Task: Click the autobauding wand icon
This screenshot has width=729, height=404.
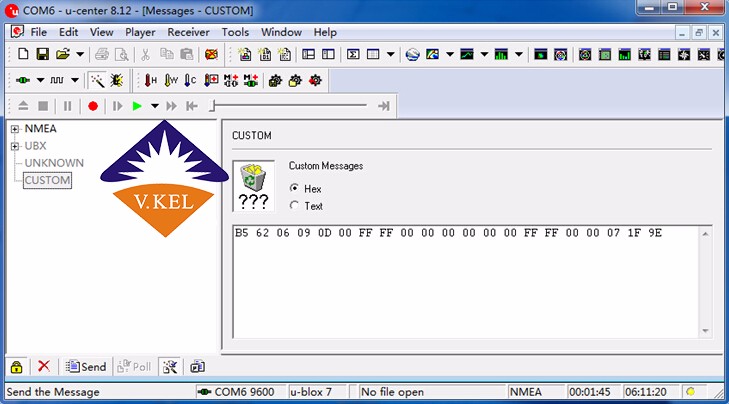Action: 97,80
